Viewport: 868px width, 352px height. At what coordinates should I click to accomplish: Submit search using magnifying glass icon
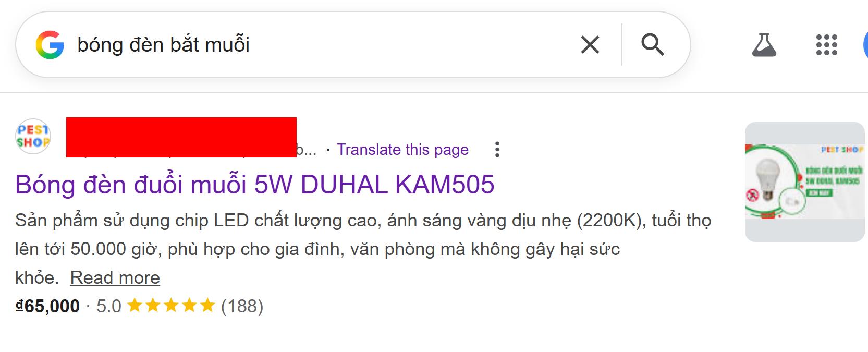pos(652,45)
